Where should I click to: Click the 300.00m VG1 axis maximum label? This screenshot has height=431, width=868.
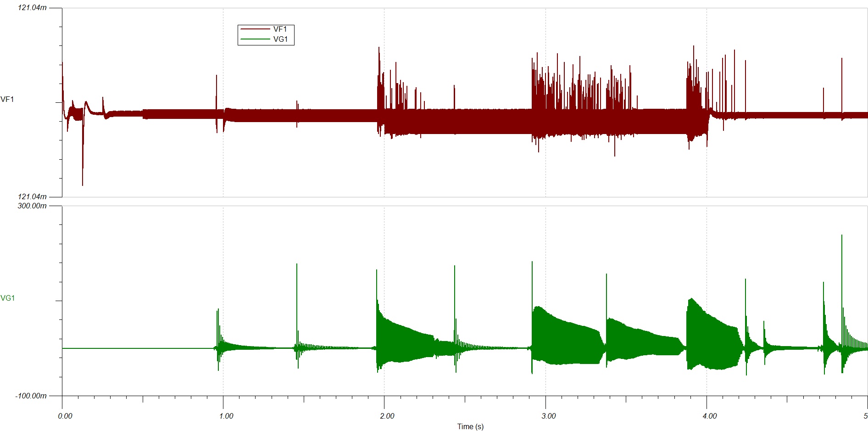[32, 206]
